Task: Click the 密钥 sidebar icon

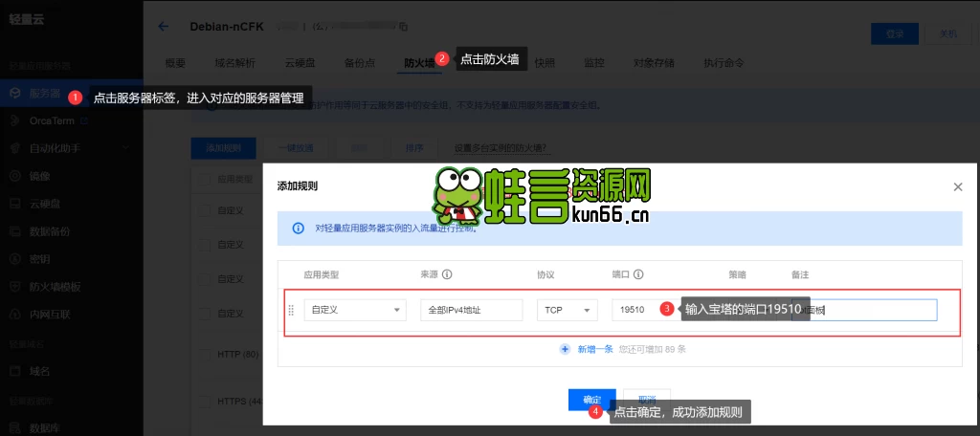Action: pyautogui.click(x=15, y=259)
